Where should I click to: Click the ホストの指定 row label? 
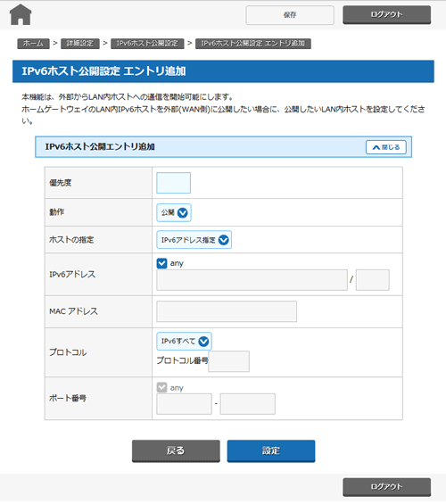pos(71,239)
